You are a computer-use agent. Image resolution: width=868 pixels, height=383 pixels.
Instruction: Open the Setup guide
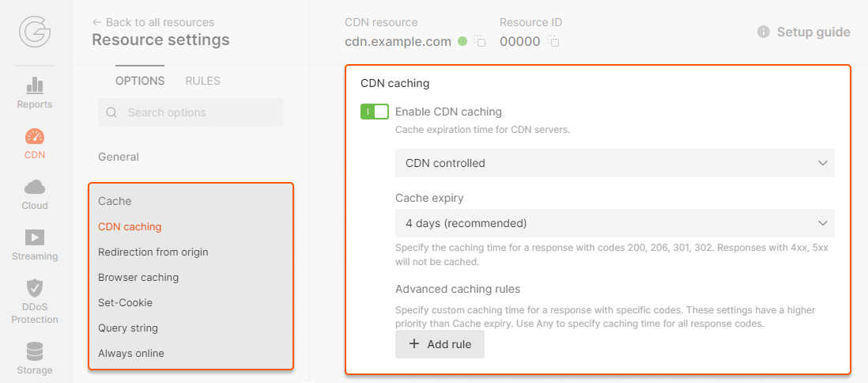click(x=804, y=32)
